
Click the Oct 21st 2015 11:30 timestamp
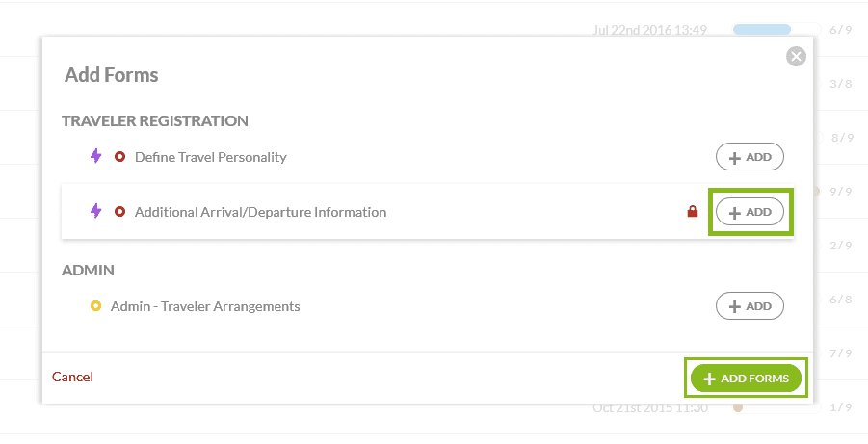click(x=650, y=407)
